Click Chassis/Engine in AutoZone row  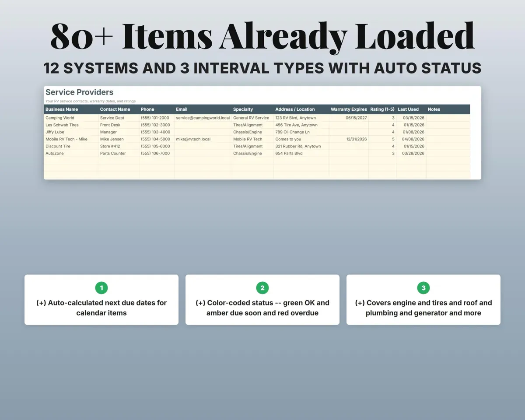click(x=252, y=153)
